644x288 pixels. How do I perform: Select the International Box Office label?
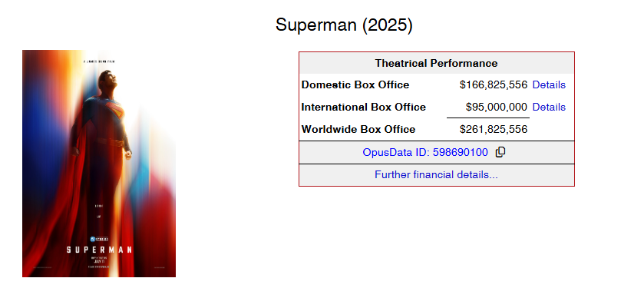point(364,108)
